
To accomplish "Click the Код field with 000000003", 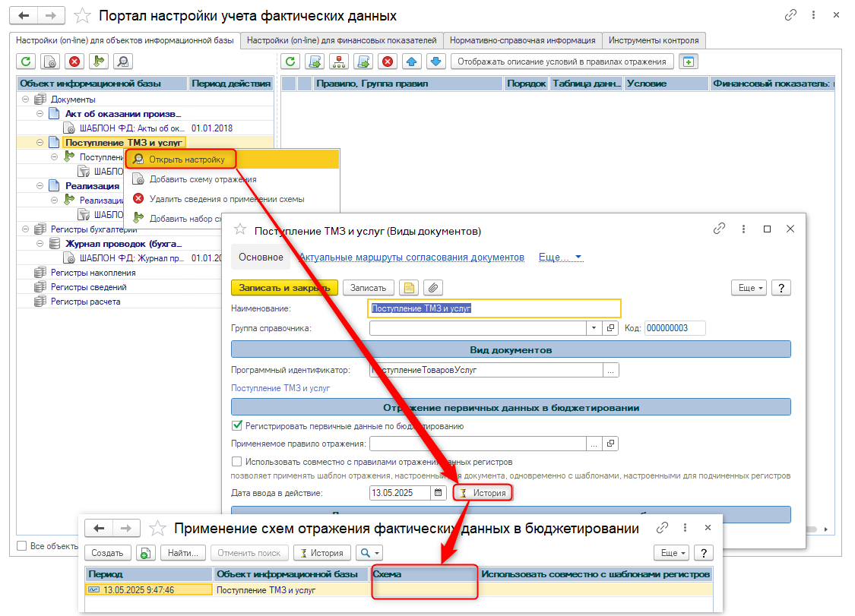I will point(675,328).
